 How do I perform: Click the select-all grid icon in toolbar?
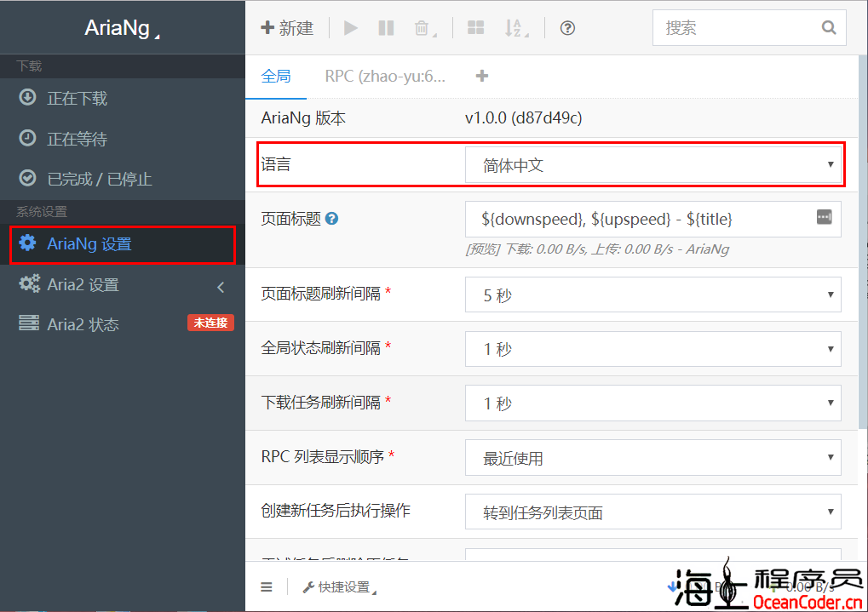tap(475, 28)
